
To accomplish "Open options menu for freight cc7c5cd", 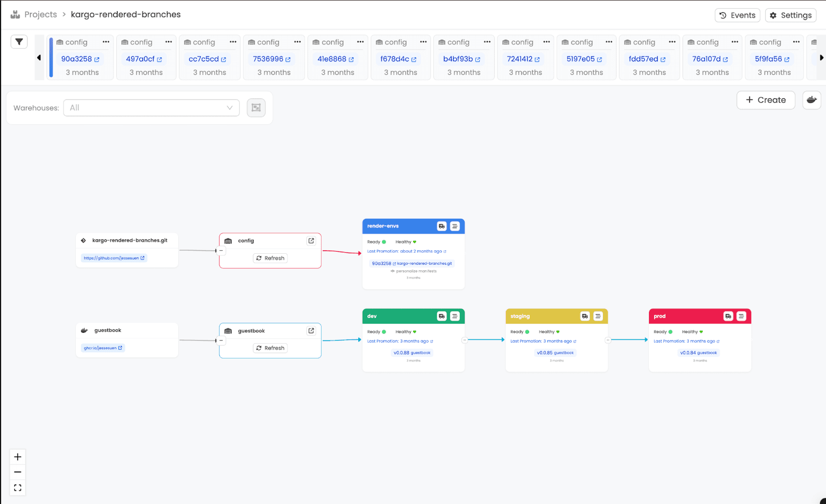I will (233, 42).
